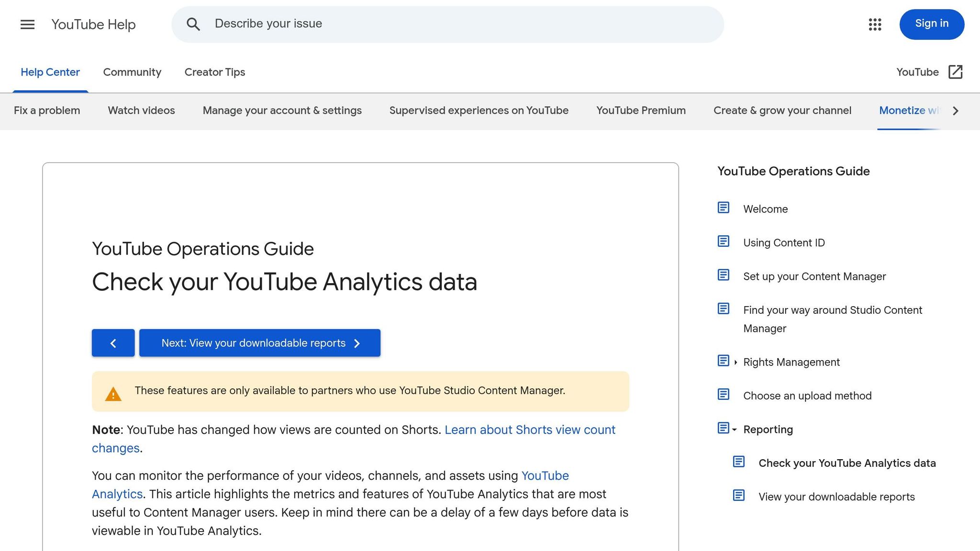Open View your downloadable reports sidebar entry
980x551 pixels.
tap(836, 497)
